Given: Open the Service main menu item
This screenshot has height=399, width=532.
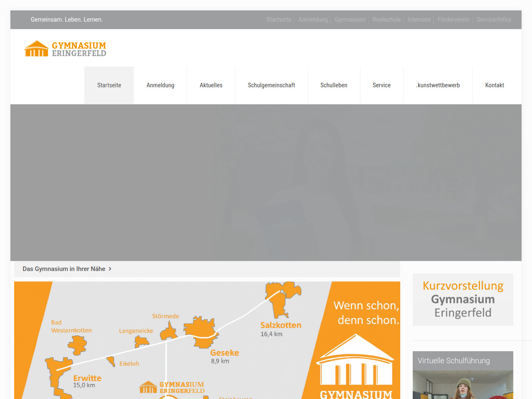Looking at the screenshot, I should [x=381, y=85].
